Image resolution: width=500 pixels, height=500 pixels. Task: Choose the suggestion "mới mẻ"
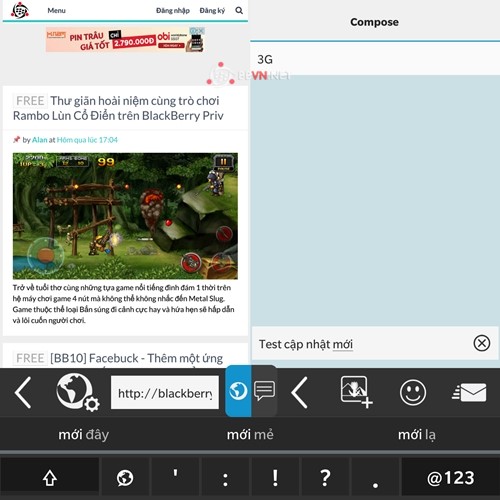250,435
